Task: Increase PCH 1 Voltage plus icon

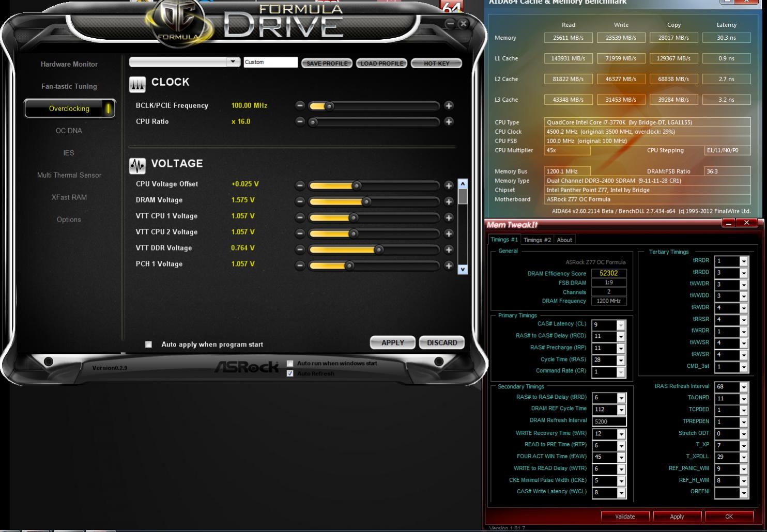Action: pyautogui.click(x=449, y=265)
